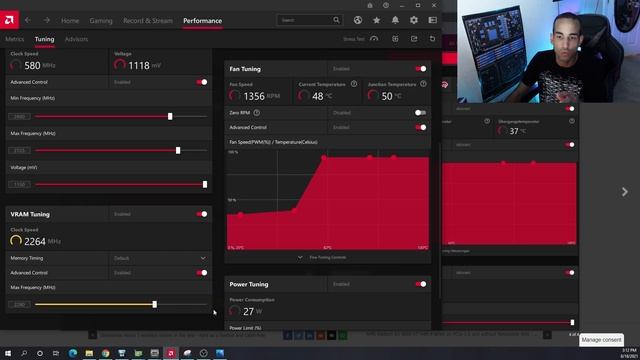
Task: Switch to the Advisors sub-tab
Action: pos(76,39)
